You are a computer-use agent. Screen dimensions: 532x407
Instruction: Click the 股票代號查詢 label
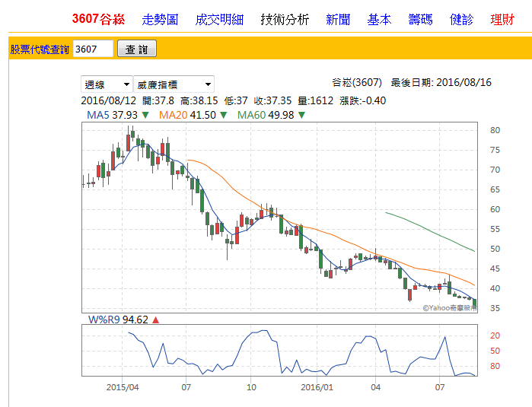coord(40,49)
